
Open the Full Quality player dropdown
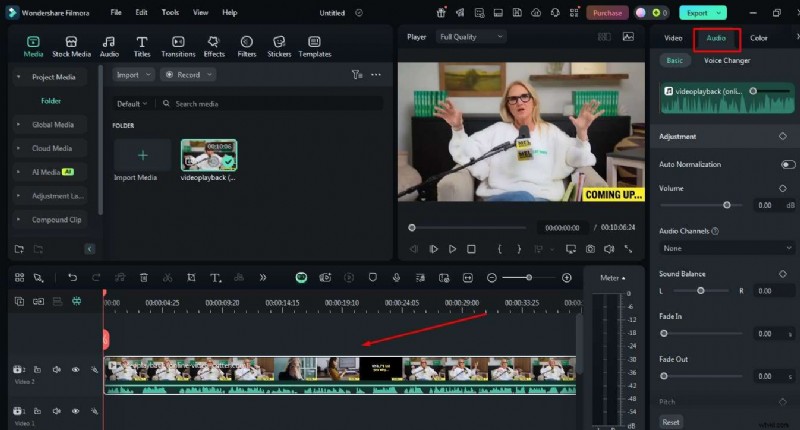pos(472,37)
